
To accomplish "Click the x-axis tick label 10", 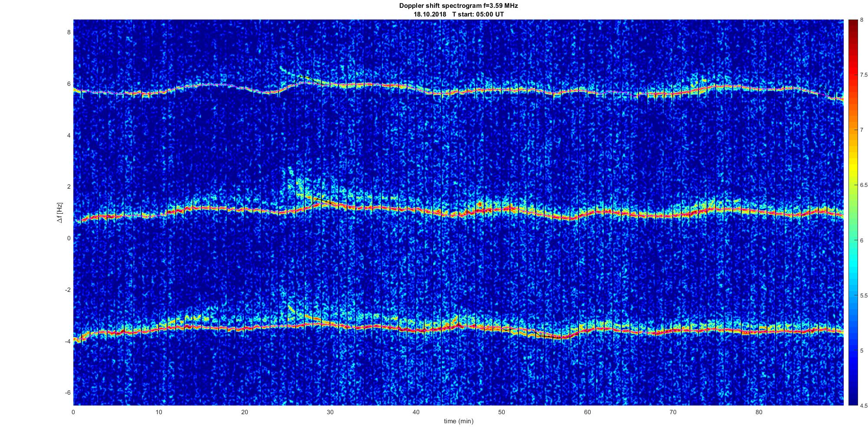I will [x=159, y=412].
